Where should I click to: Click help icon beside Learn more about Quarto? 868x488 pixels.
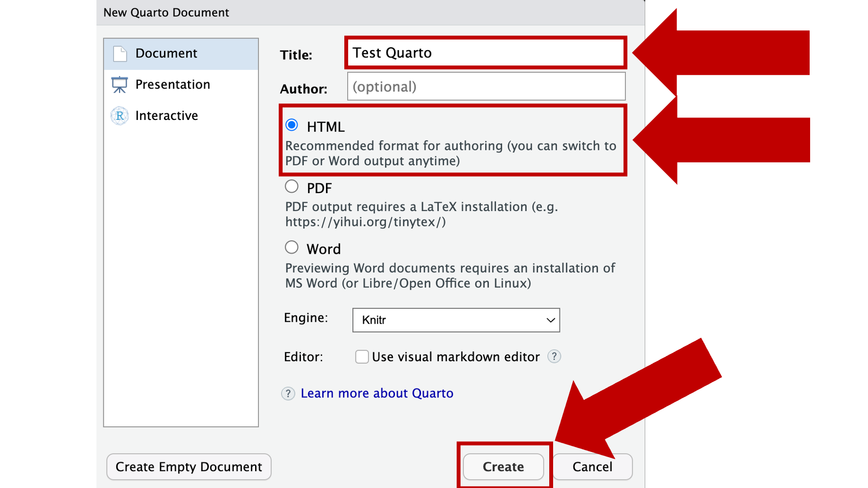click(288, 394)
